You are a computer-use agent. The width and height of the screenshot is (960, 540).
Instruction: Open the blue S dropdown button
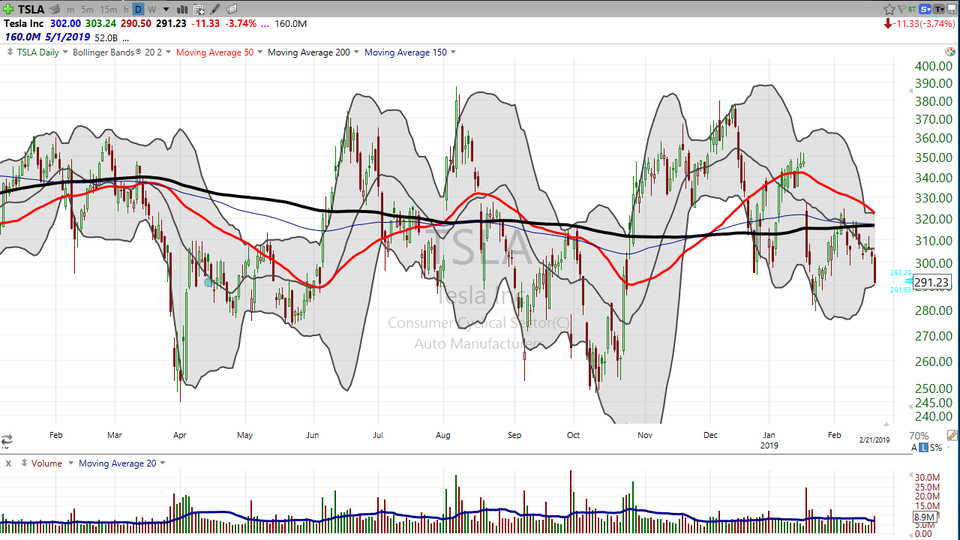point(924,9)
